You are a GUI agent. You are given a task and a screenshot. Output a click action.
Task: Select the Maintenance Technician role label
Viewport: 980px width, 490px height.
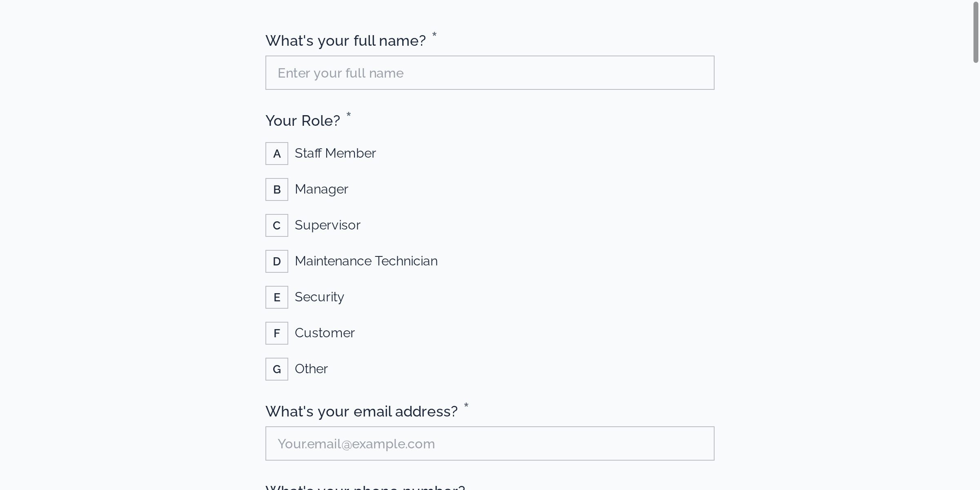coord(366,261)
